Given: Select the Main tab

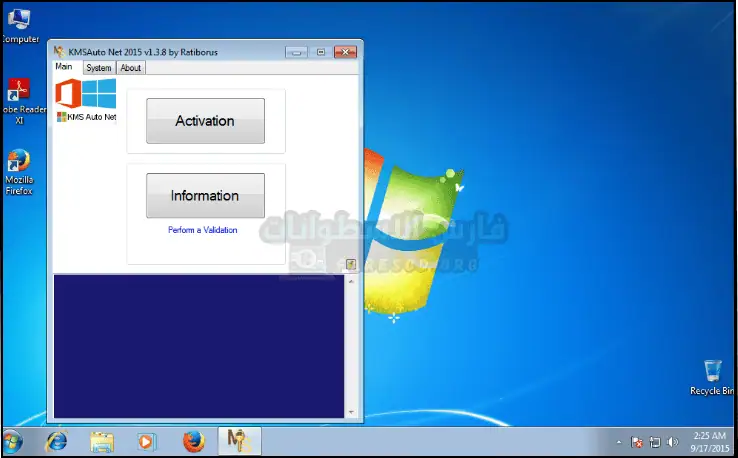Looking at the screenshot, I should point(64,67).
